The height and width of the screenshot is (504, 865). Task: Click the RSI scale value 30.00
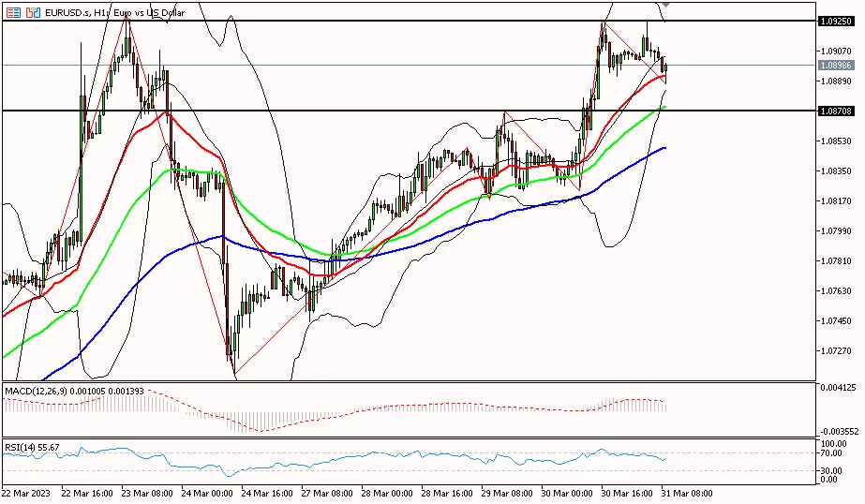831,471
